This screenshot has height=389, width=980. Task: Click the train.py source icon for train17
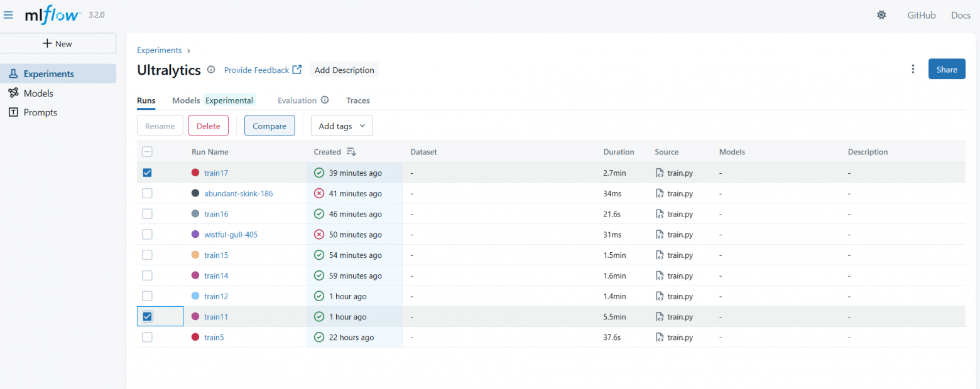click(x=659, y=173)
